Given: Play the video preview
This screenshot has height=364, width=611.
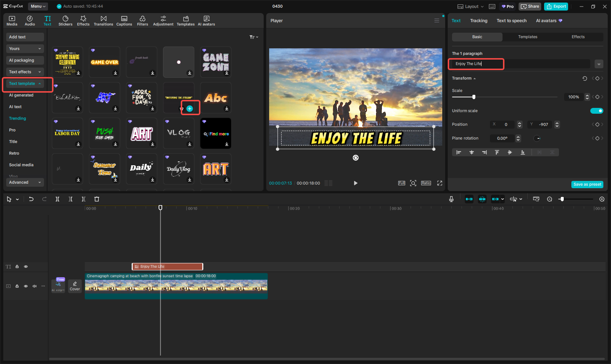Looking at the screenshot, I should (355, 183).
